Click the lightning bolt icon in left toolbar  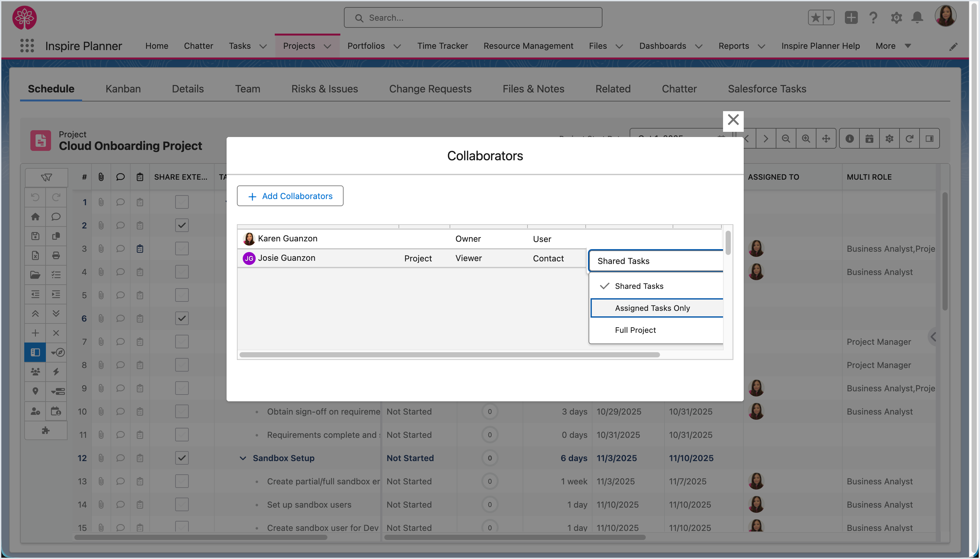pyautogui.click(x=56, y=372)
